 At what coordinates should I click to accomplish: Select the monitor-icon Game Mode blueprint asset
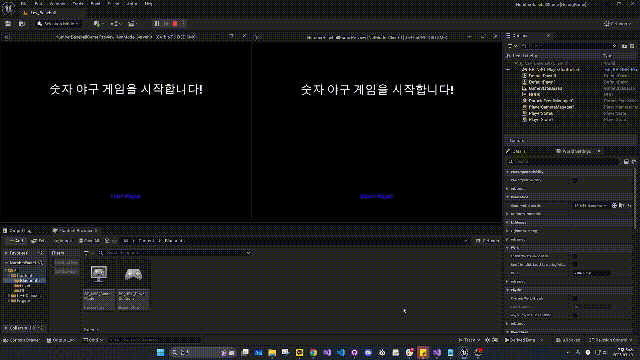coord(99,284)
